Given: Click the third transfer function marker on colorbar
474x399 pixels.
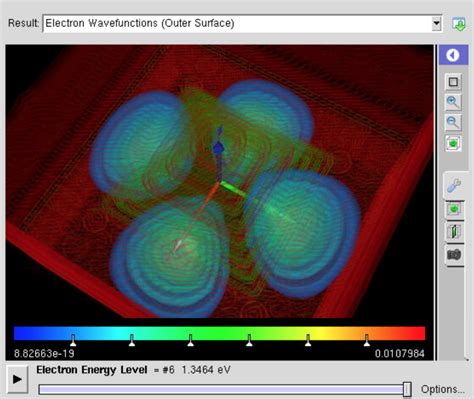Looking at the screenshot, I should (x=190, y=340).
